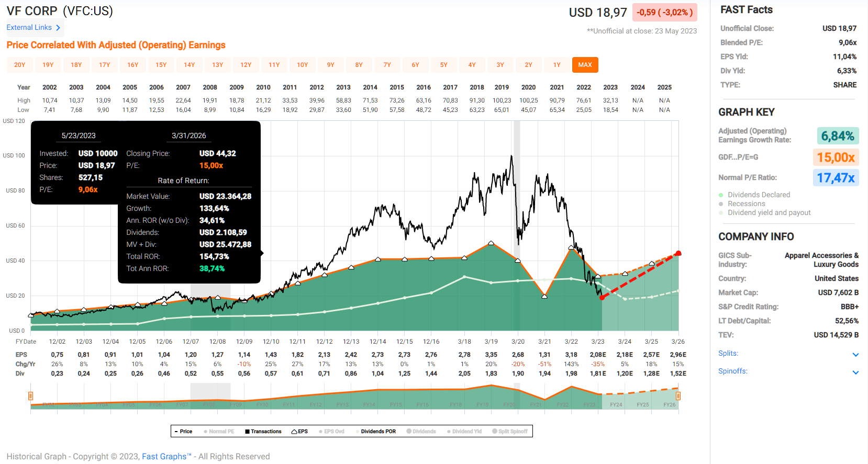The width and height of the screenshot is (868, 464).
Task: Show the 8Y chart range
Action: pos(359,65)
